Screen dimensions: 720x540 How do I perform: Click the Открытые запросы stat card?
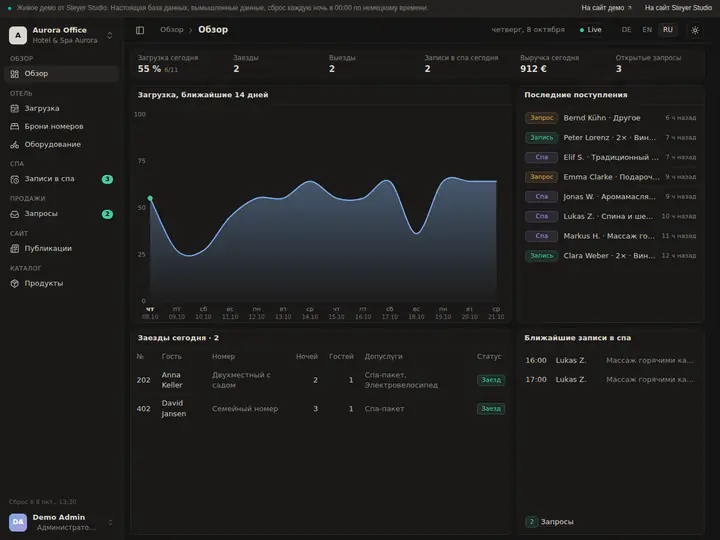point(657,64)
